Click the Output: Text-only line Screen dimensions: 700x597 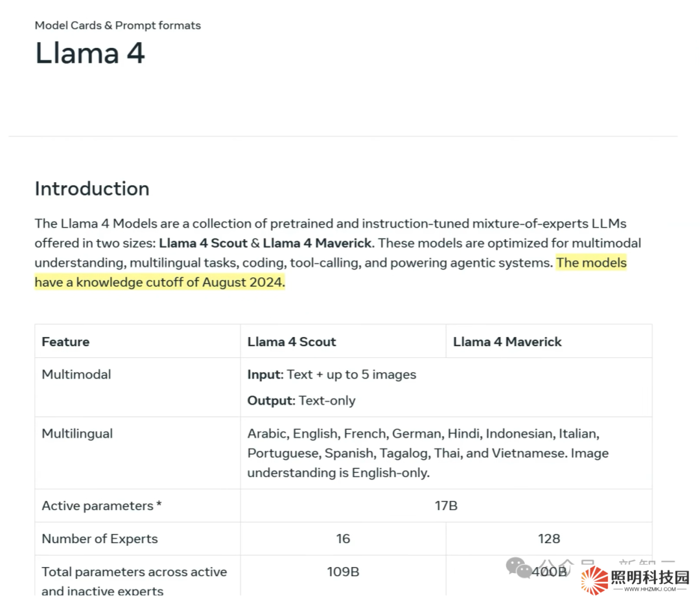[301, 401]
